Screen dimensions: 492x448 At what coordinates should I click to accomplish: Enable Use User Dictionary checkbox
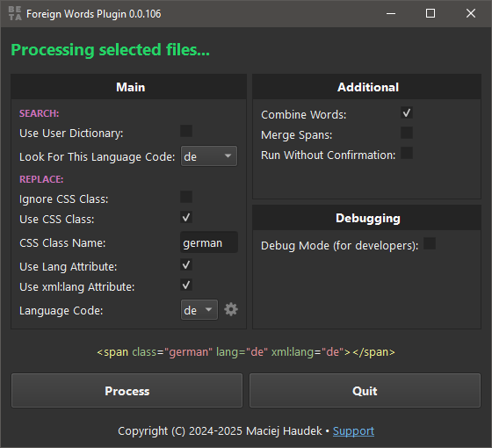pyautogui.click(x=186, y=131)
